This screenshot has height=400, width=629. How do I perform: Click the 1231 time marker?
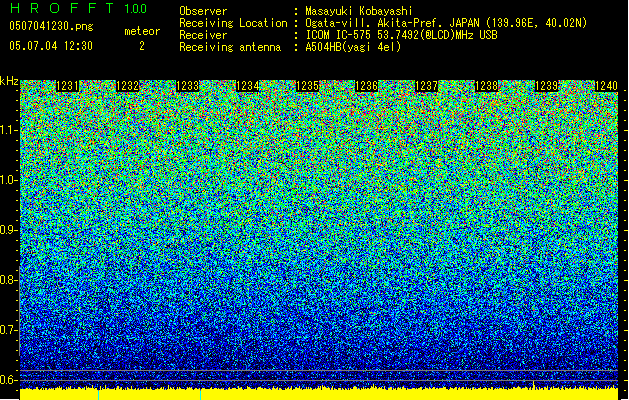[x=67, y=86]
